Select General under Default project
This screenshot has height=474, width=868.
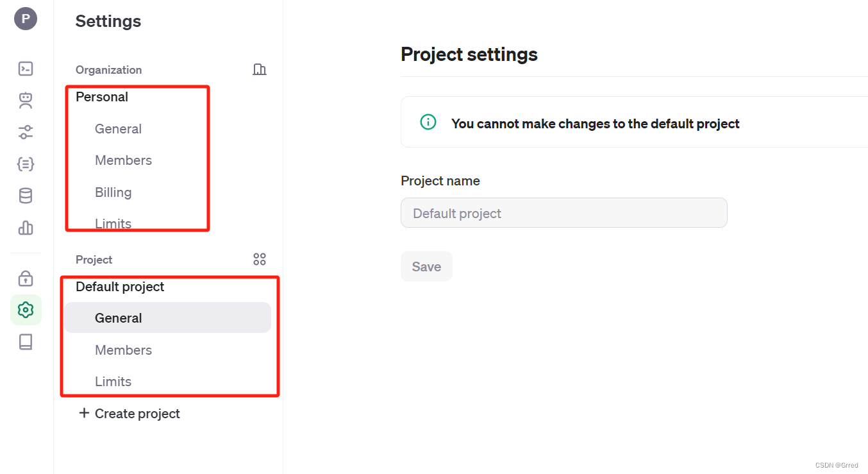tap(119, 318)
